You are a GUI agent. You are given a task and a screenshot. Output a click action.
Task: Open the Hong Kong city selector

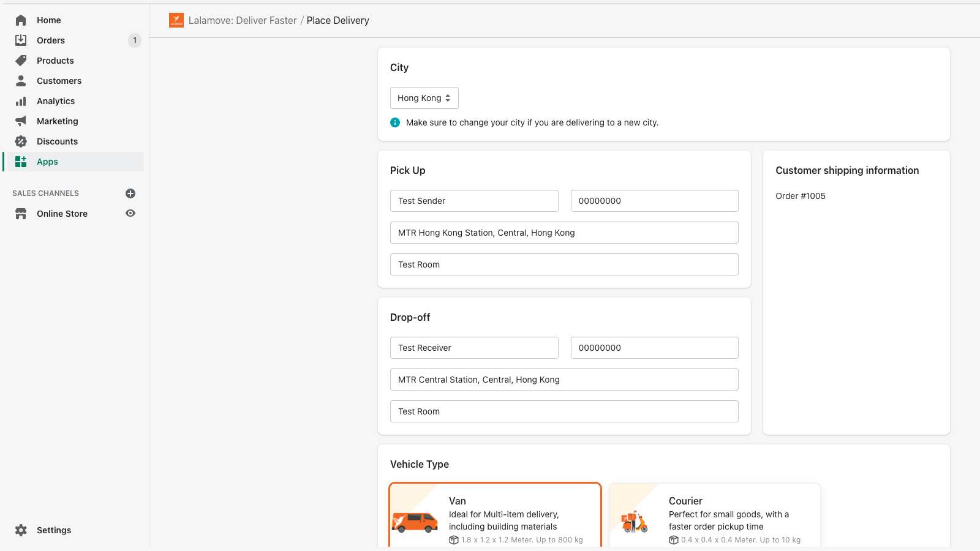coord(424,98)
